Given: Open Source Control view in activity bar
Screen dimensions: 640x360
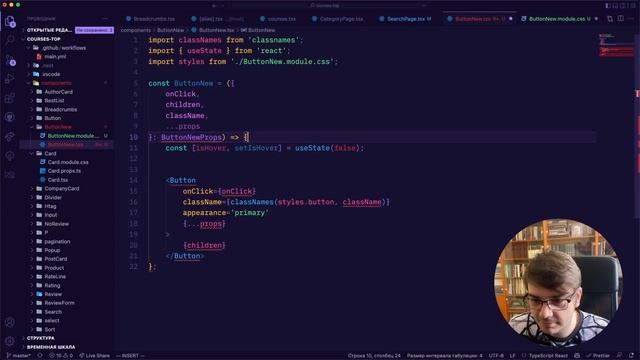Looking at the screenshot, I should tap(10, 60).
